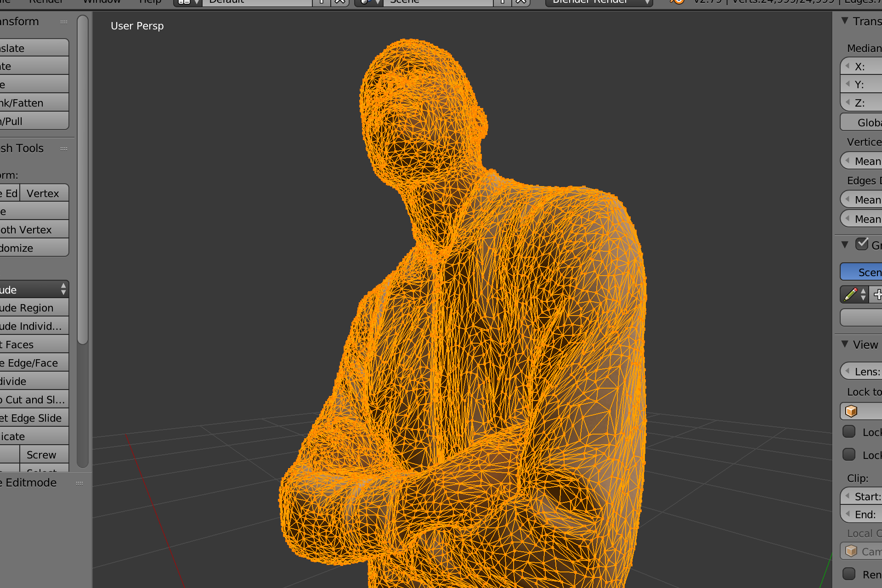Open the Window menu

pyautogui.click(x=102, y=1)
